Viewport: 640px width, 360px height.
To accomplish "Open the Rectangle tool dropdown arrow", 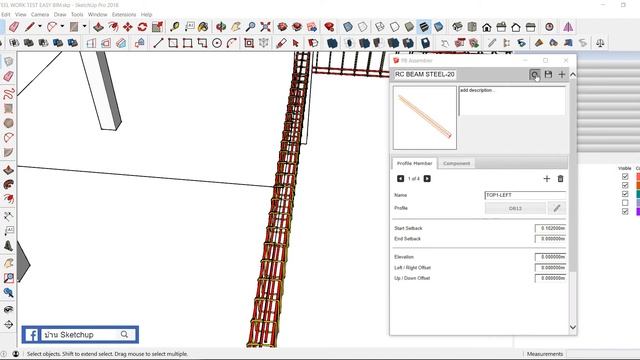I will (x=84, y=27).
